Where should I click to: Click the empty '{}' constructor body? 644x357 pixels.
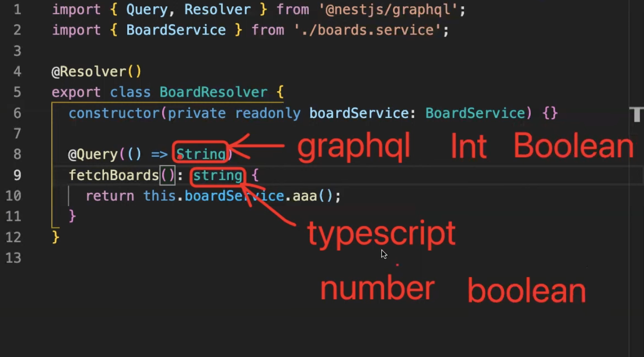550,113
